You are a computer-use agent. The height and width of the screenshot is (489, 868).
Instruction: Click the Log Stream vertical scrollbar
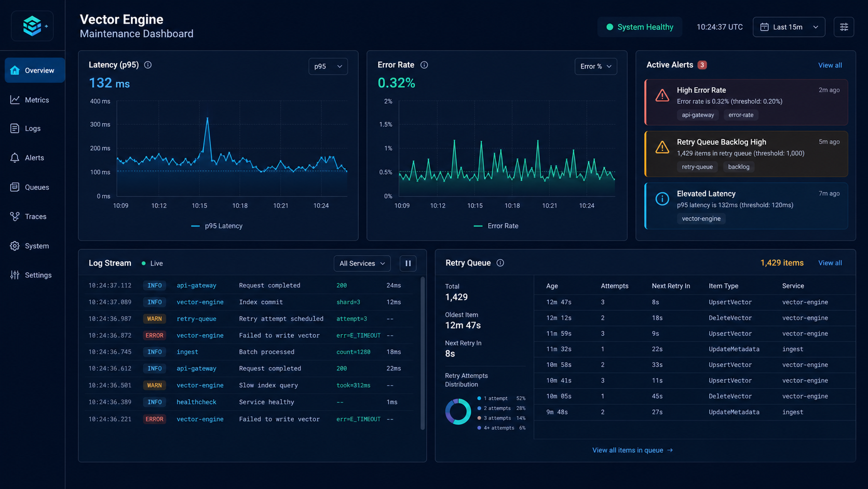(423, 353)
